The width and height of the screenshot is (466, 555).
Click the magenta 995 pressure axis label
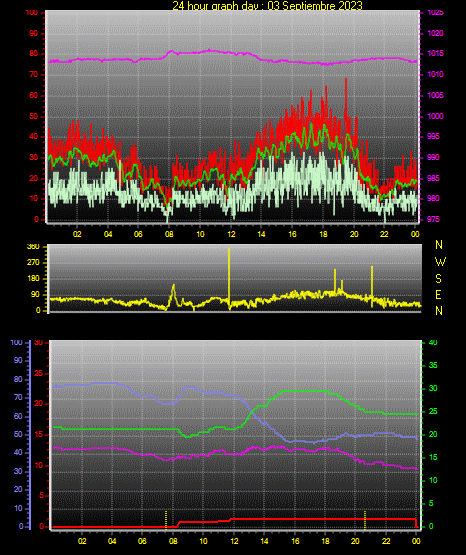point(434,136)
